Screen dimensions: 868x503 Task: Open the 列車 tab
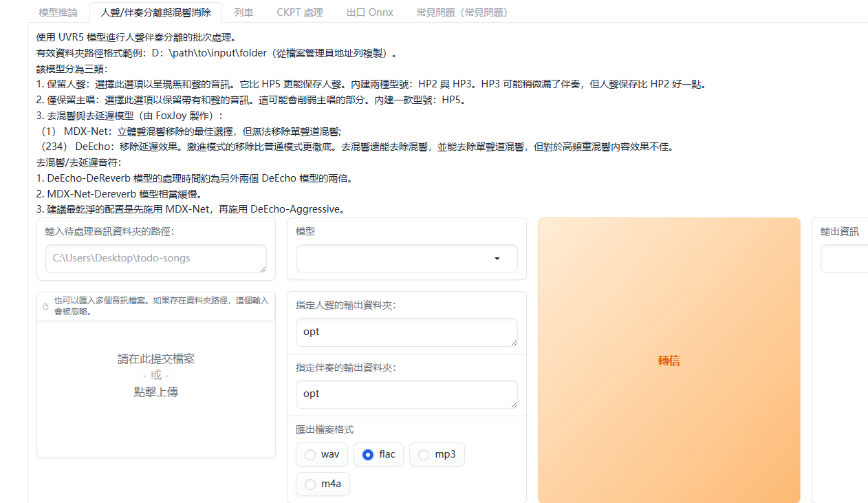pos(243,12)
